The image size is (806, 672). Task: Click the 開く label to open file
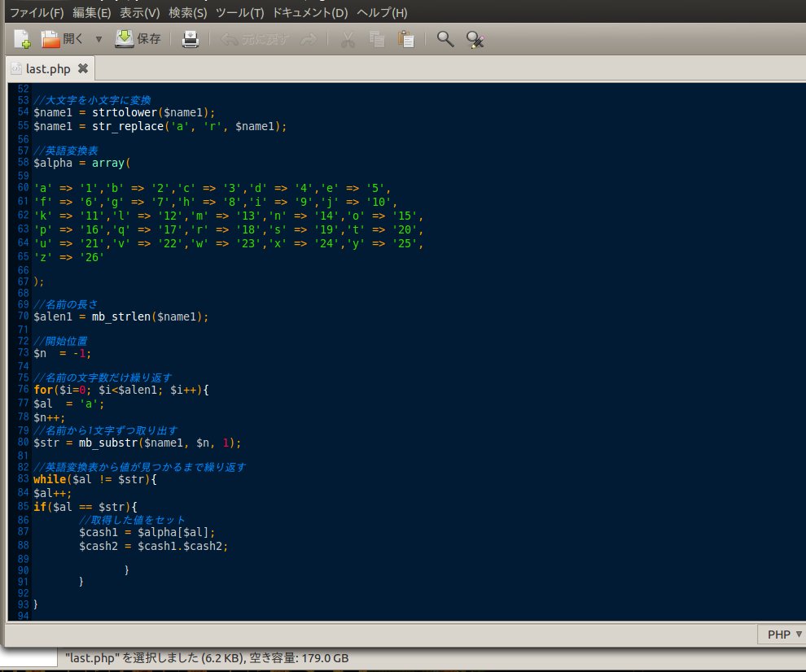pos(73,39)
